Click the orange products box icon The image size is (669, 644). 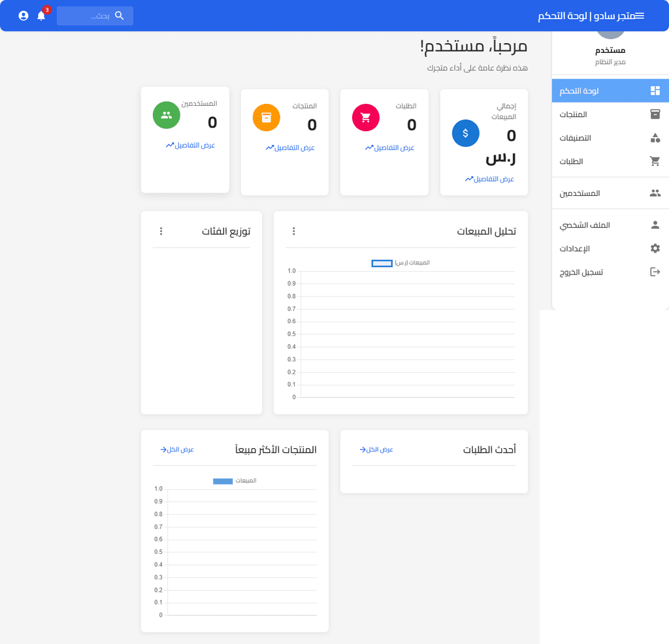[266, 118]
